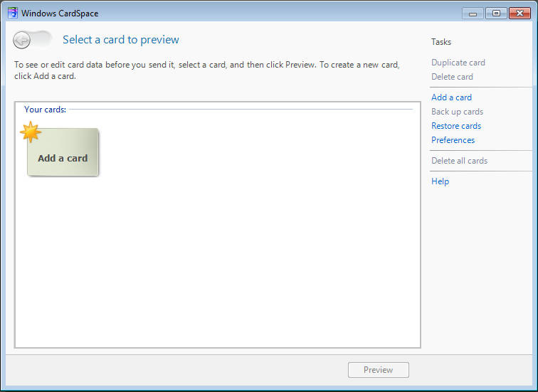Open the 'Add a card' task link

click(451, 97)
